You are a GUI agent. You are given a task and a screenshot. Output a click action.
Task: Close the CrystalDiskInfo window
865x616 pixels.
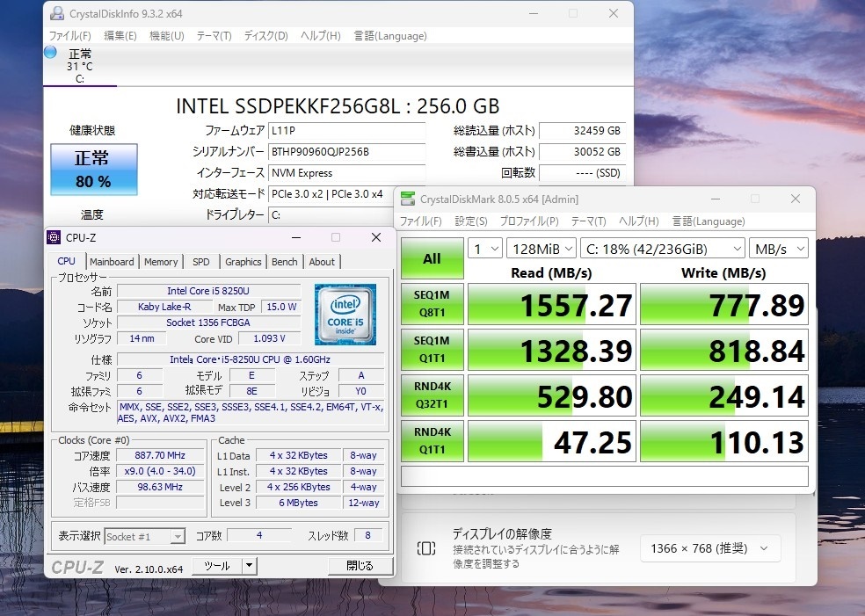point(614,13)
